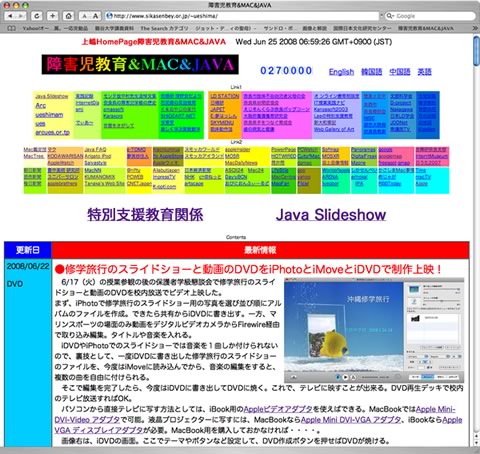Open the macTV link

[423, 177]
